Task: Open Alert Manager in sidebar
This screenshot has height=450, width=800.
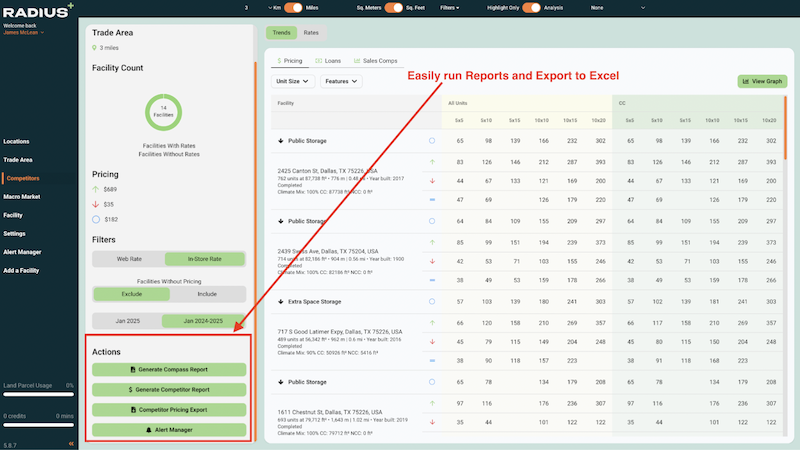Action: (x=22, y=252)
